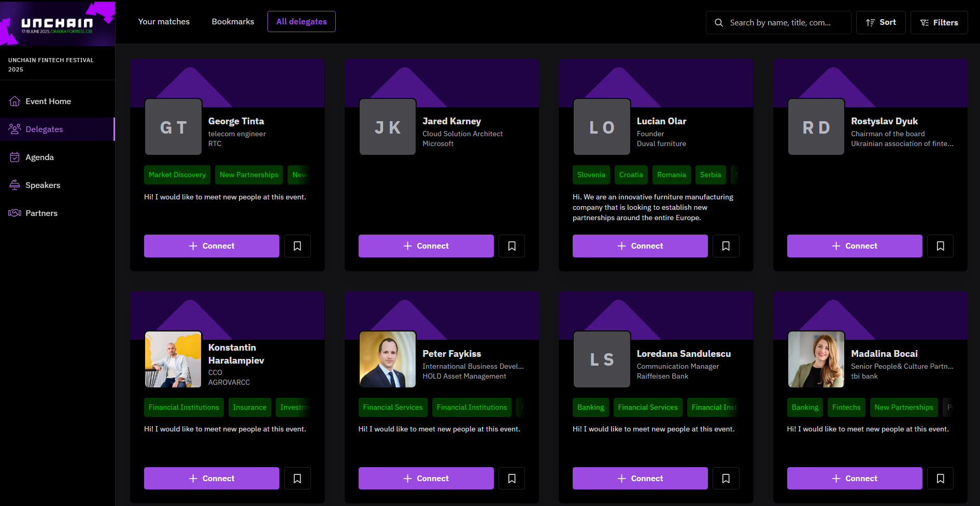
Task: Open Rostyslav Dyuk's name link
Action: [x=884, y=121]
